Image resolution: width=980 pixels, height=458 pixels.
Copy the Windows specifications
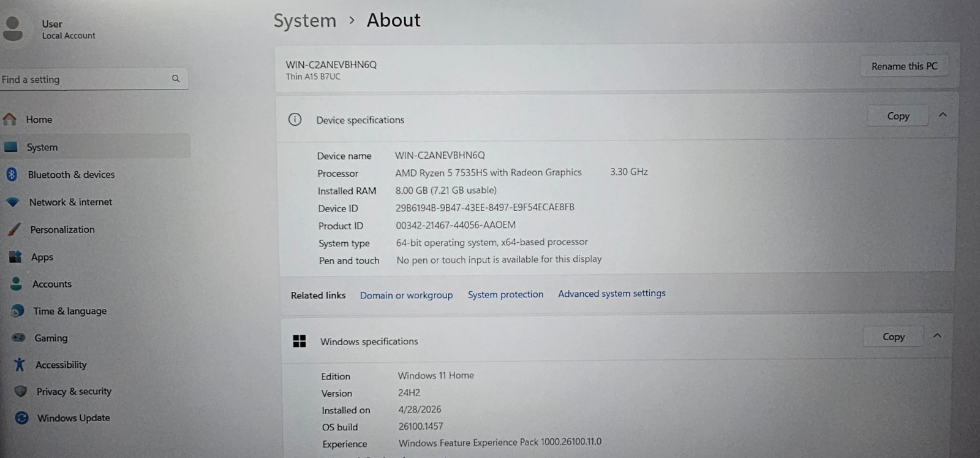tap(893, 337)
